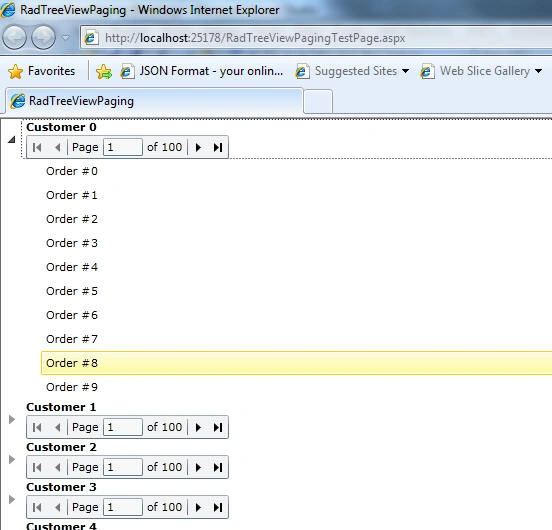Open the Favorites star button

[x=42, y=71]
